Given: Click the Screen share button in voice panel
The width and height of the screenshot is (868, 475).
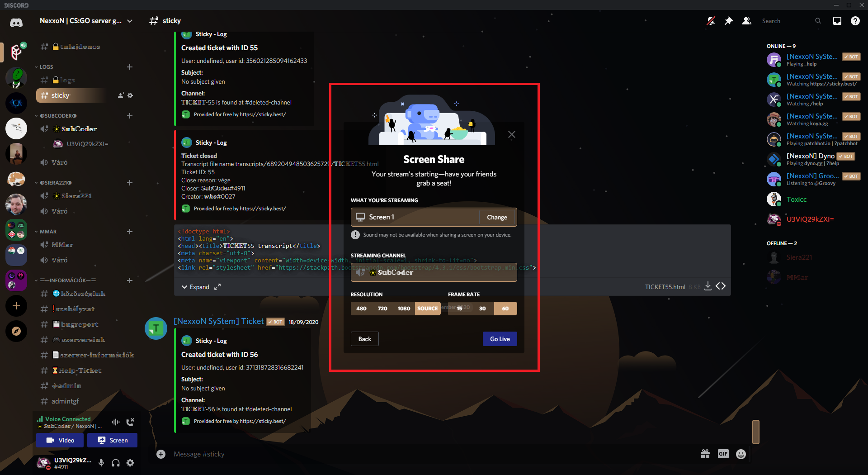Looking at the screenshot, I should (x=112, y=440).
